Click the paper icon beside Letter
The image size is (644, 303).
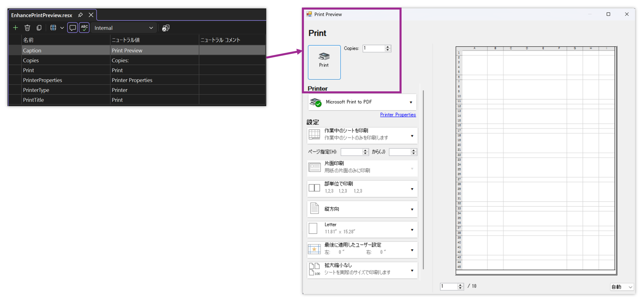(x=313, y=228)
